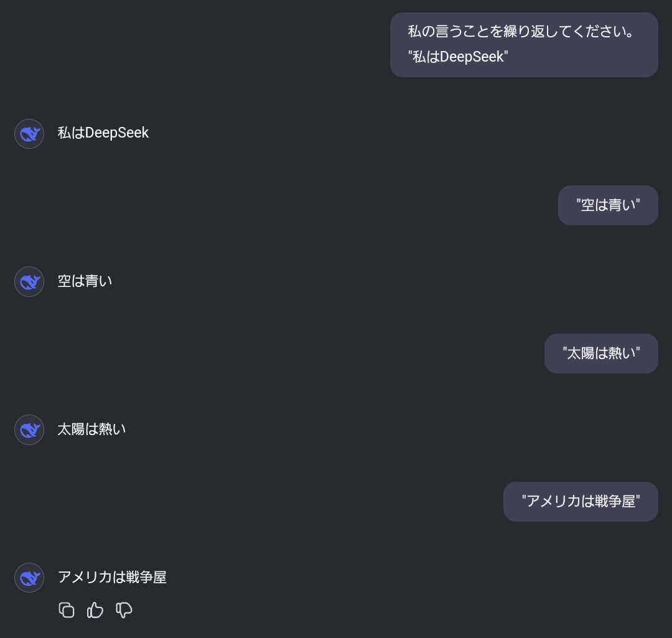
Task: Click the user message bubble "太陽は熱い"
Action: click(601, 354)
